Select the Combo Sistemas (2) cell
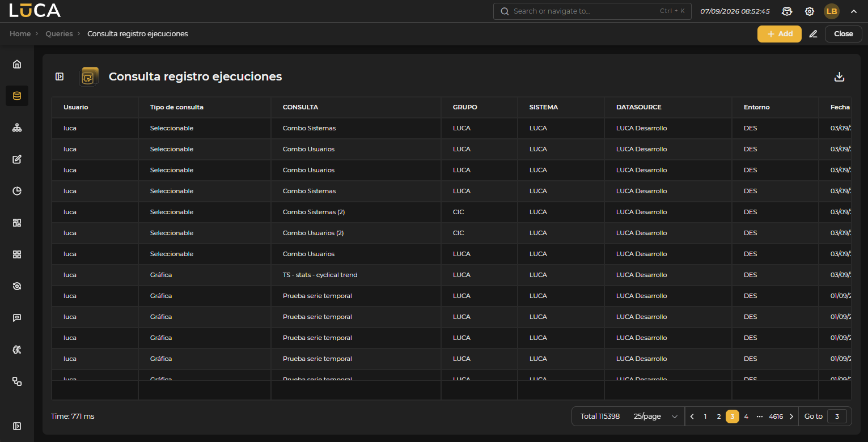 pyautogui.click(x=356, y=212)
